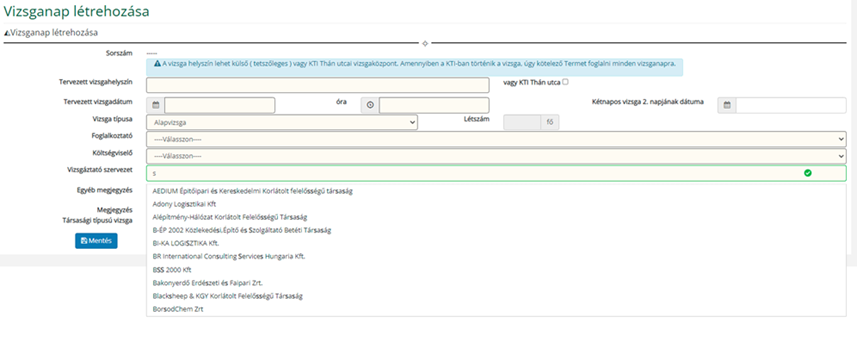The width and height of the screenshot is (857, 360).
Task: Choose B-ÉP 2002 Közlekedési suggestion
Action: click(496, 231)
